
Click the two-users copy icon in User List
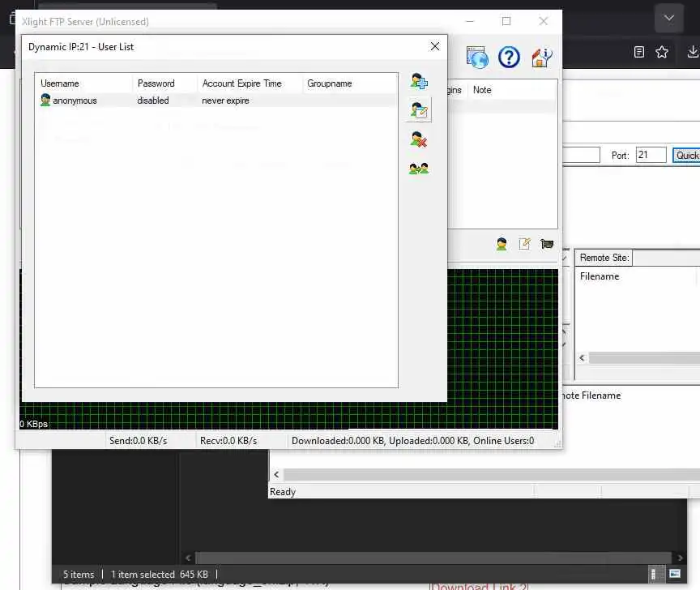(419, 169)
